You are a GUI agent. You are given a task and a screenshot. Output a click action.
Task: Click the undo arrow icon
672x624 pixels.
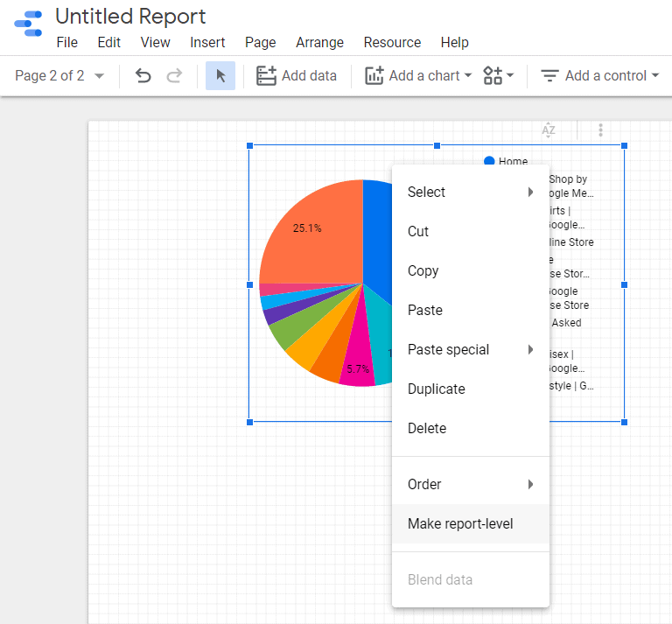click(x=143, y=76)
